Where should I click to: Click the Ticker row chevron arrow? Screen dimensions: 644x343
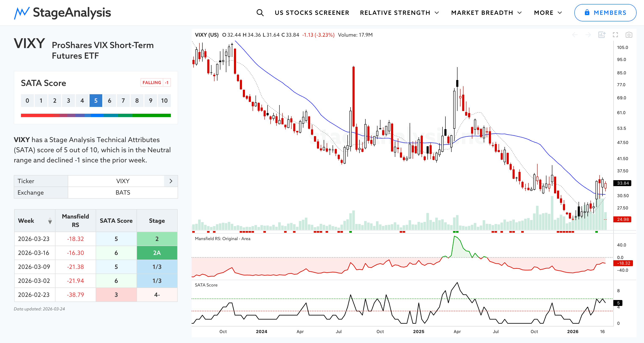click(171, 181)
